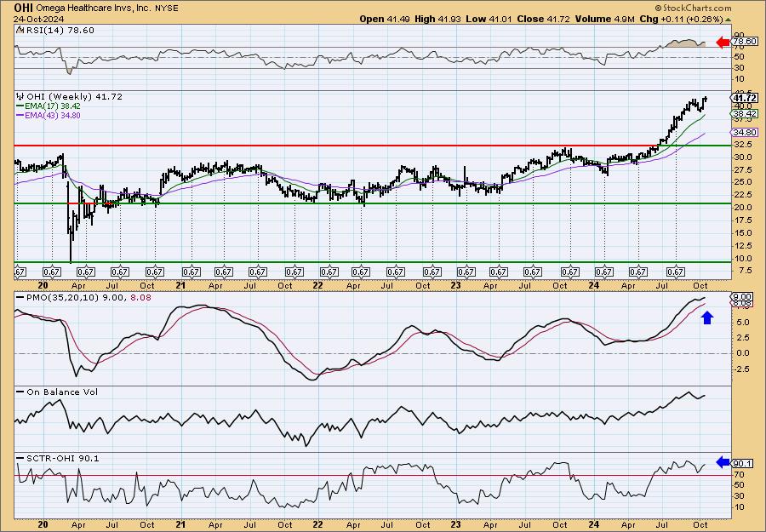Click the 27.5 price axis label
The width and height of the screenshot is (766, 532).
pyautogui.click(x=742, y=170)
